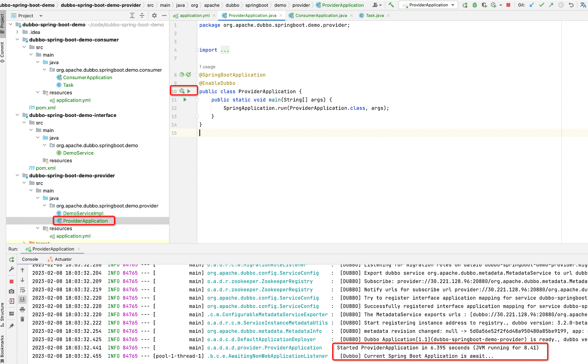
Task: Stop the app with the top toolbar red square
Action: click(508, 5)
